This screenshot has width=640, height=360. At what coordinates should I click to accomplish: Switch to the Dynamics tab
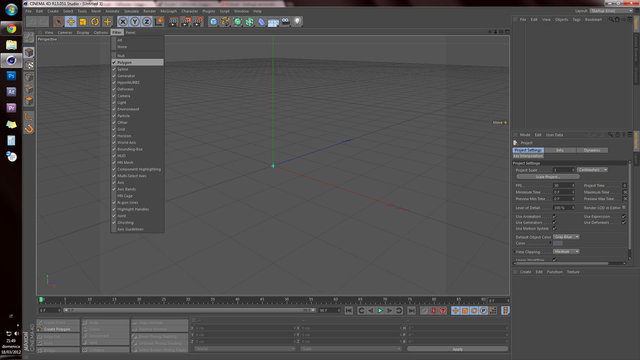(592, 150)
